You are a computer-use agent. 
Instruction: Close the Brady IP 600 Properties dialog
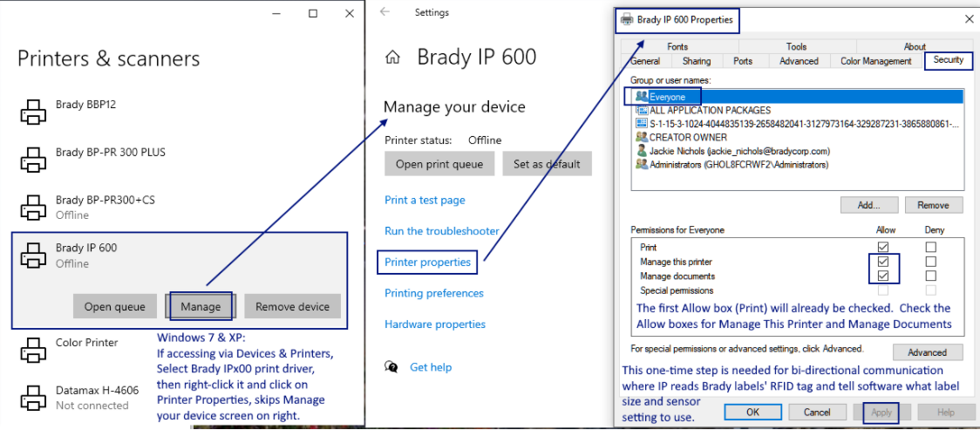click(968, 19)
